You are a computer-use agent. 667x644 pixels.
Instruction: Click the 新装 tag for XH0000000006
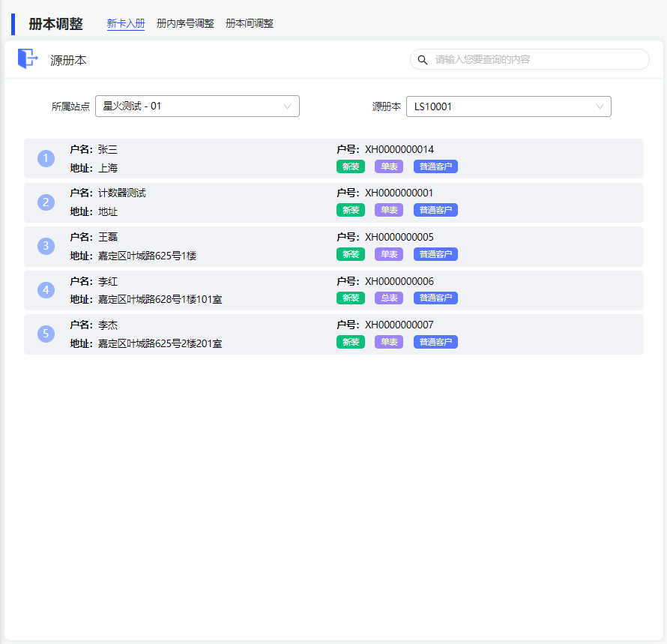click(351, 298)
